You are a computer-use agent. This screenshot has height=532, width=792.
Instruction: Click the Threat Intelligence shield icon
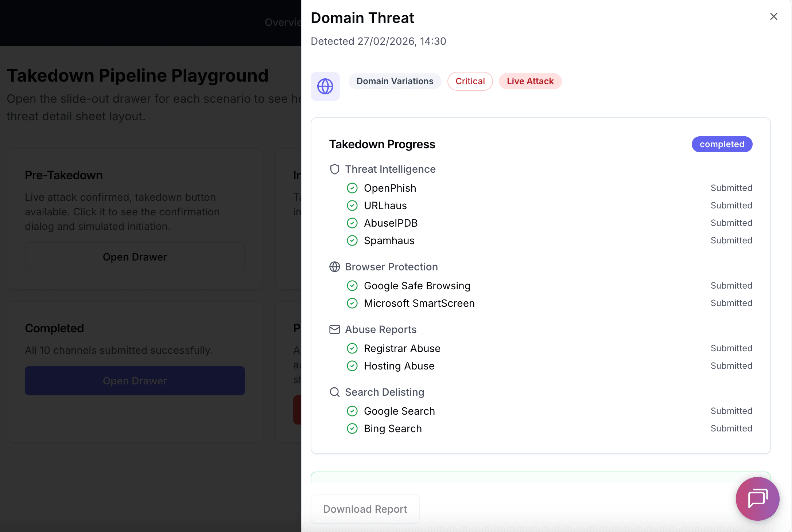point(334,169)
